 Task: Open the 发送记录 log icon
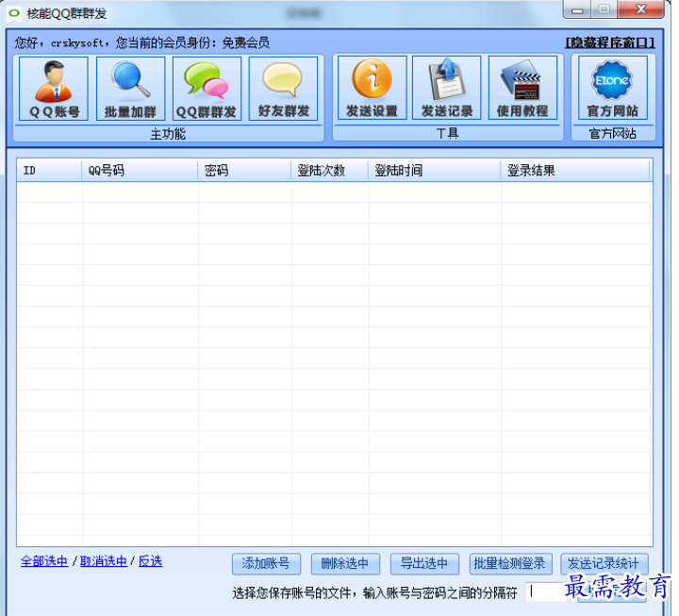(447, 88)
